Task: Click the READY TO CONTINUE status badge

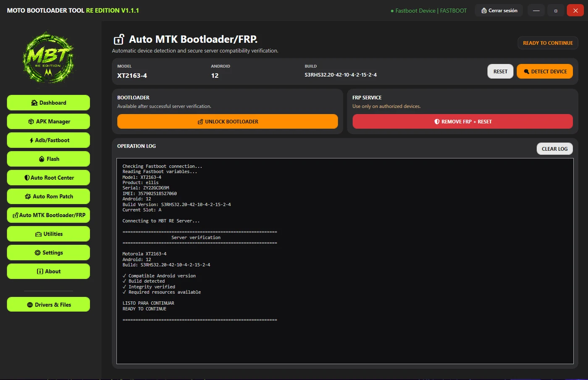Action: pyautogui.click(x=548, y=43)
